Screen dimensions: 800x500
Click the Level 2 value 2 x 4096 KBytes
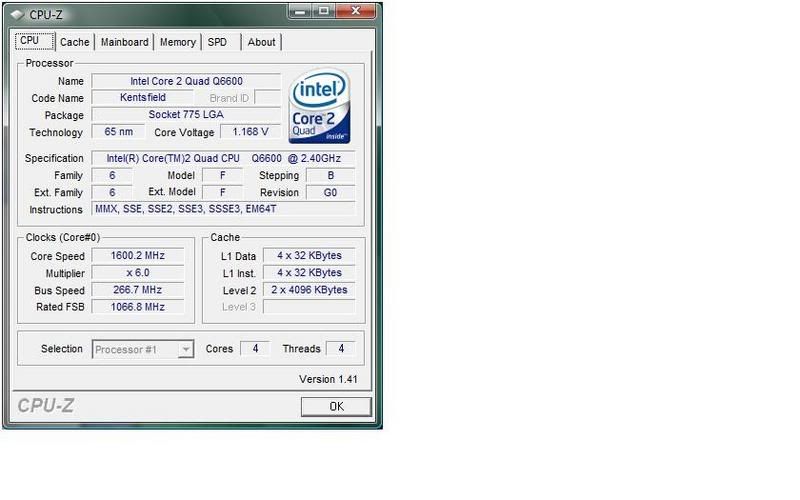point(309,290)
